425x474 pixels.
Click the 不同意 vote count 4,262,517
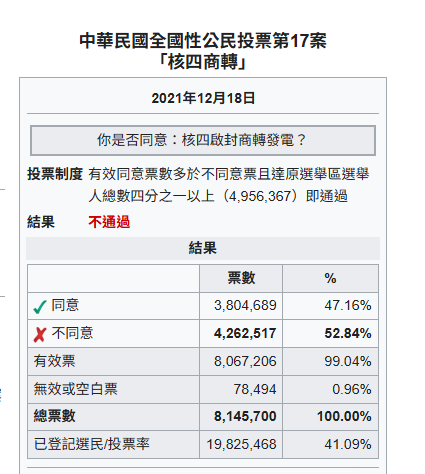pyautogui.click(x=245, y=333)
